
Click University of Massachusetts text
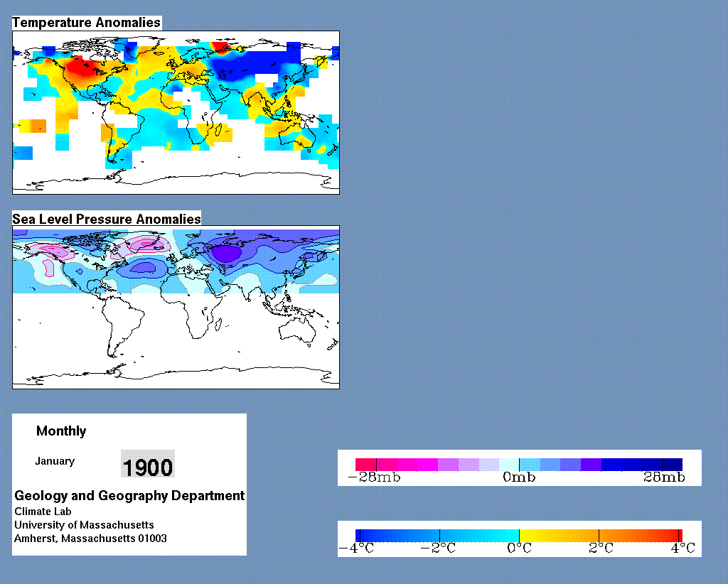pyautogui.click(x=84, y=524)
